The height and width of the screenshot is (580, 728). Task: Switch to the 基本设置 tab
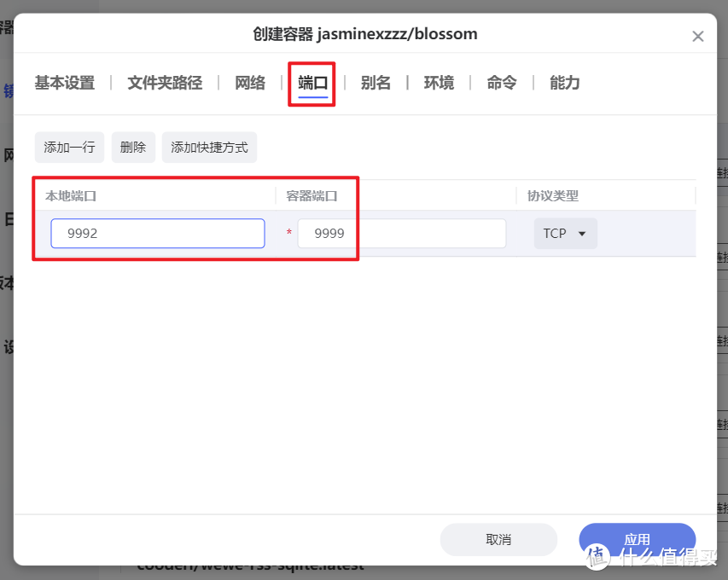[63, 83]
